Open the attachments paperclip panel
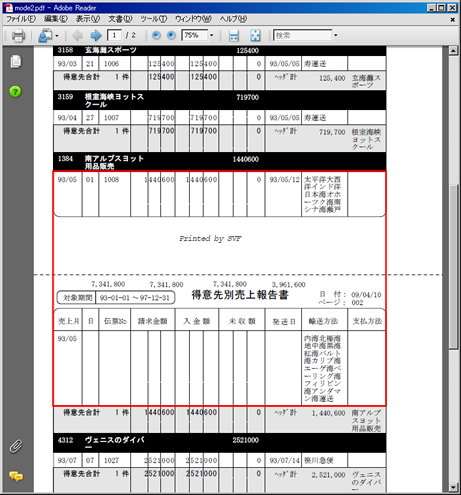The height and width of the screenshot is (495, 461). (15, 446)
